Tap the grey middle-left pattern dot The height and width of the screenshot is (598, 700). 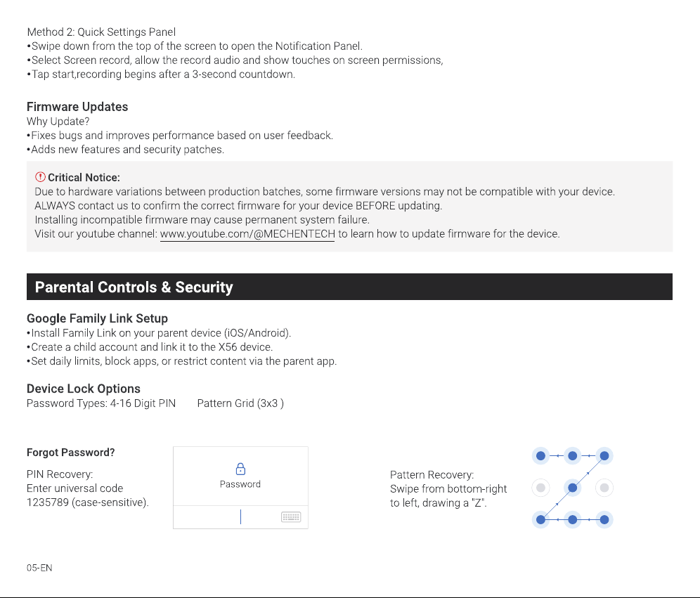[540, 488]
